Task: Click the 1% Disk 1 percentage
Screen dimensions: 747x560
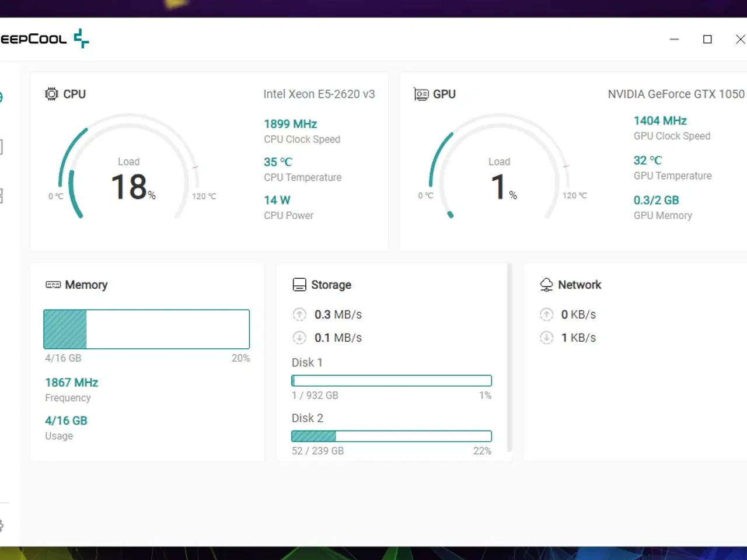Action: pyautogui.click(x=486, y=395)
